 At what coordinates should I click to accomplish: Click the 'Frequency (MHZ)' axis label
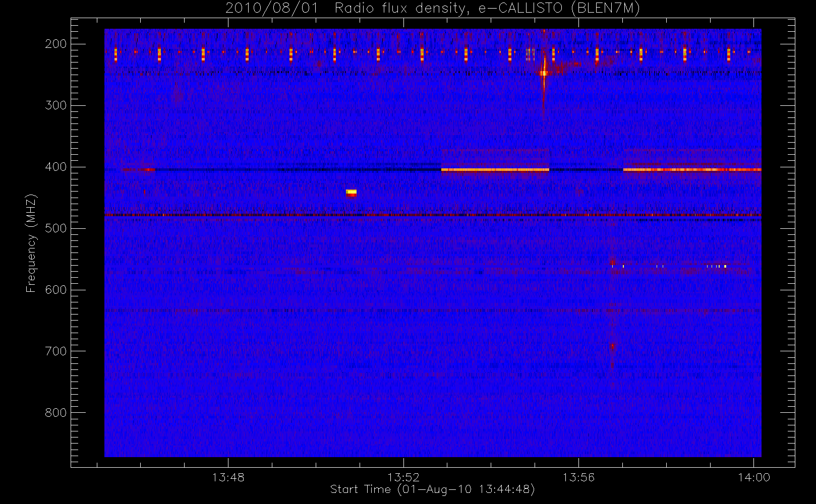pyautogui.click(x=31, y=243)
